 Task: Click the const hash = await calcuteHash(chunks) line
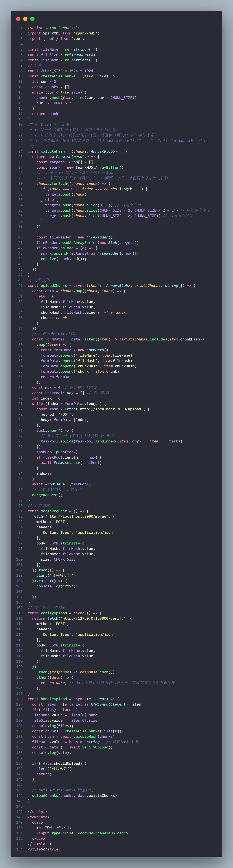click(x=73, y=737)
